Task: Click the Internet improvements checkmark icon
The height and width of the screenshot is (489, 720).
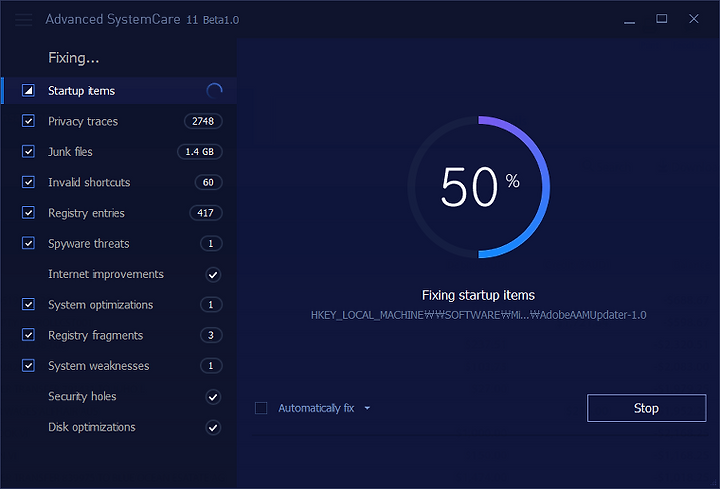Action: click(213, 275)
